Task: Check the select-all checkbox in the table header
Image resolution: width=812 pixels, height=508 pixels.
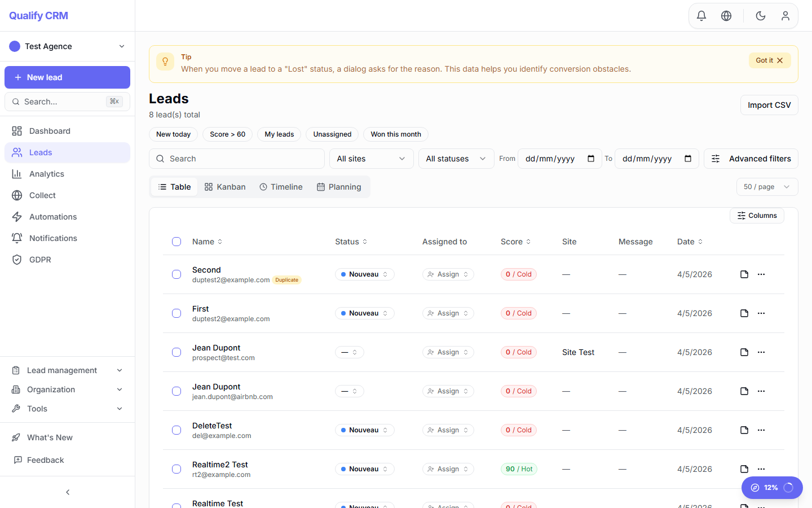Action: pos(176,241)
